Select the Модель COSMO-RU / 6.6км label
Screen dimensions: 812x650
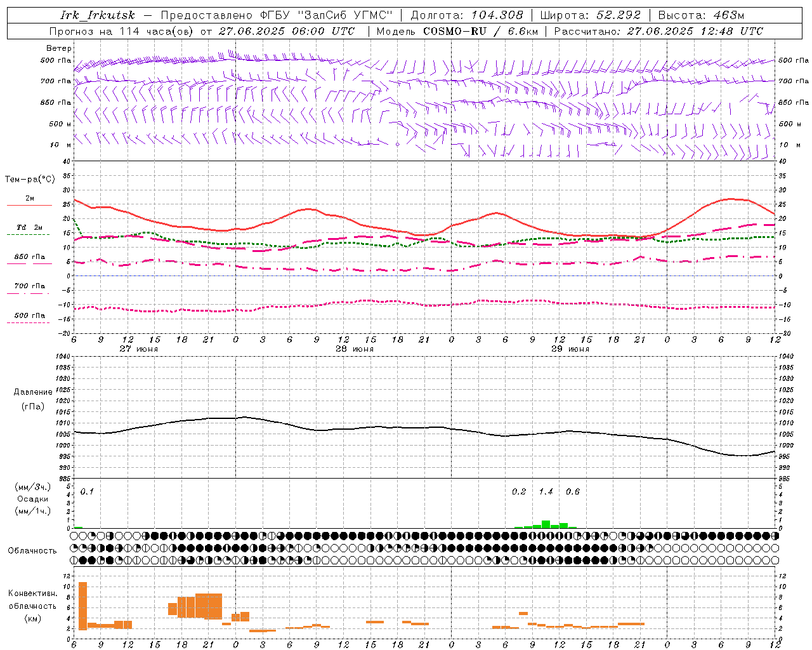tap(457, 31)
